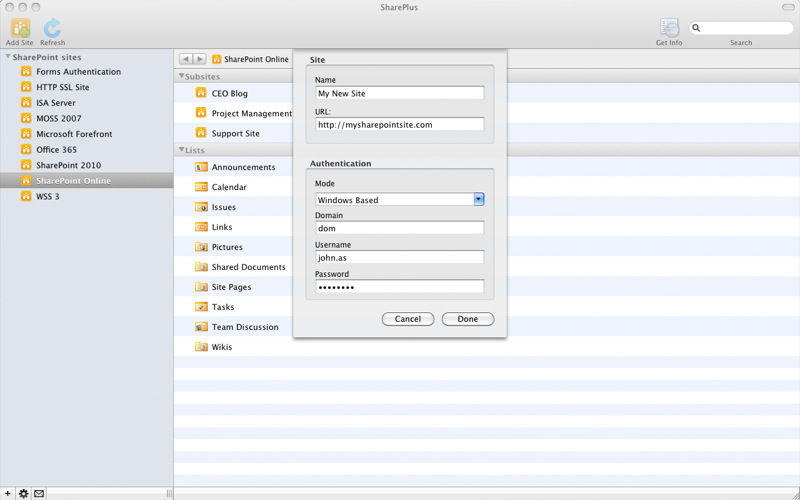The height and width of the screenshot is (500, 800).
Task: Collapse the SharePoint sites tree
Action: point(8,57)
